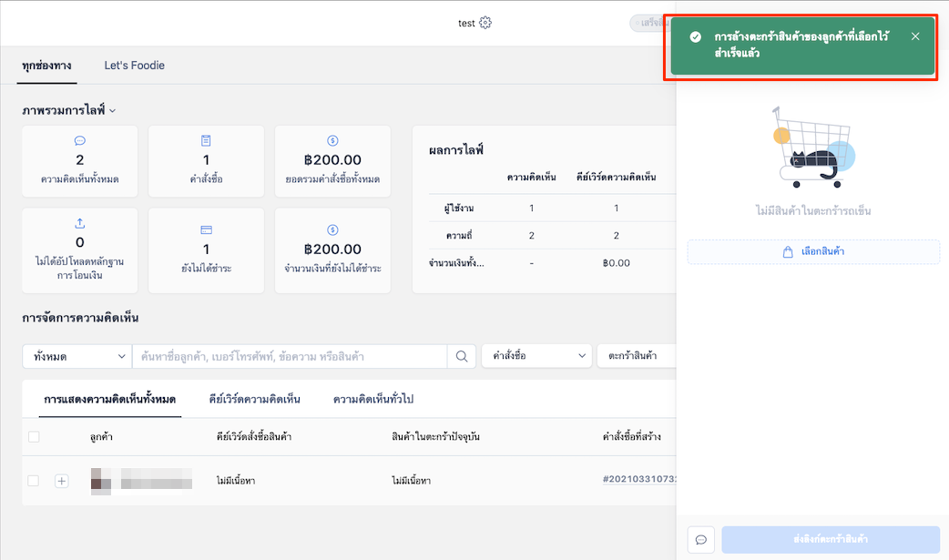Click ไม่มีสินค้าในตะกร้ารถเข็น text
The image size is (949, 560).
coord(813,211)
